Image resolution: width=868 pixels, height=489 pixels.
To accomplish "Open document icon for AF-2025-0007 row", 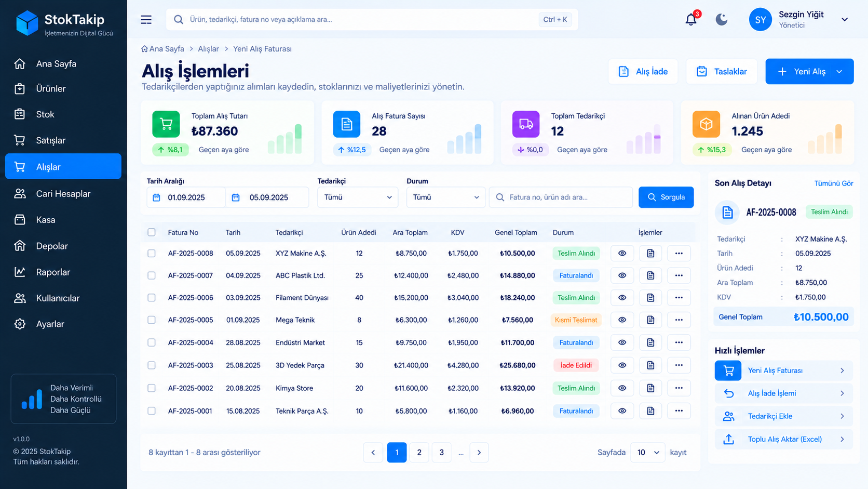I will 650,275.
